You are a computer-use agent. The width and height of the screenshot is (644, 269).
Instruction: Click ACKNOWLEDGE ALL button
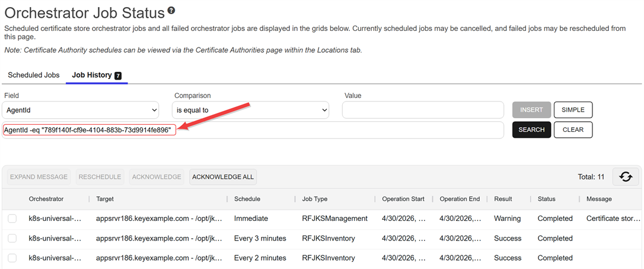223,177
